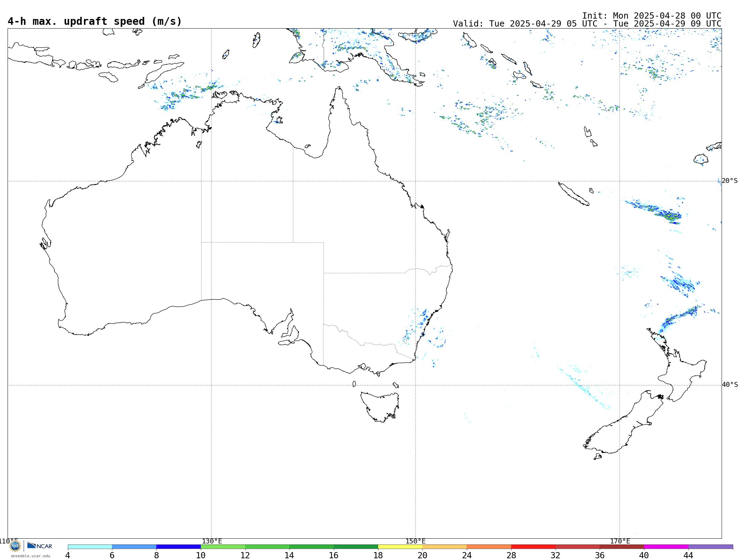Viewport: 744px width, 560px height.
Task: Click New Caledonia island outline
Action: coord(573,194)
